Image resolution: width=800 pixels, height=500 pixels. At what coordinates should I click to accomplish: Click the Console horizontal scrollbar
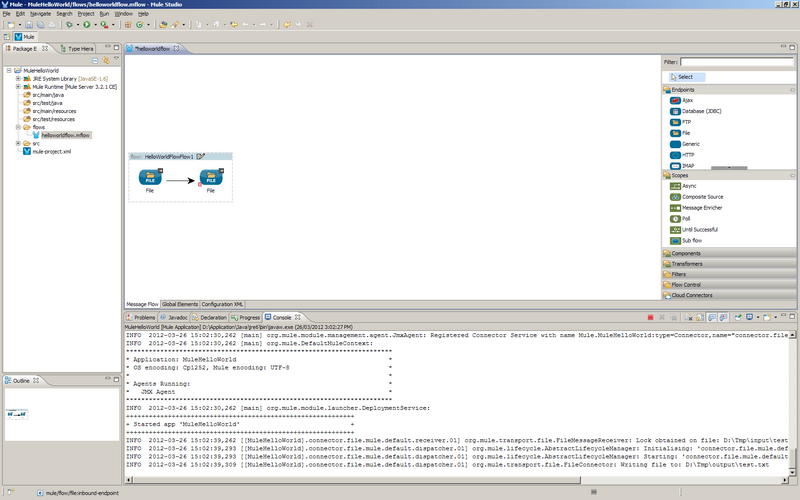coord(356,480)
